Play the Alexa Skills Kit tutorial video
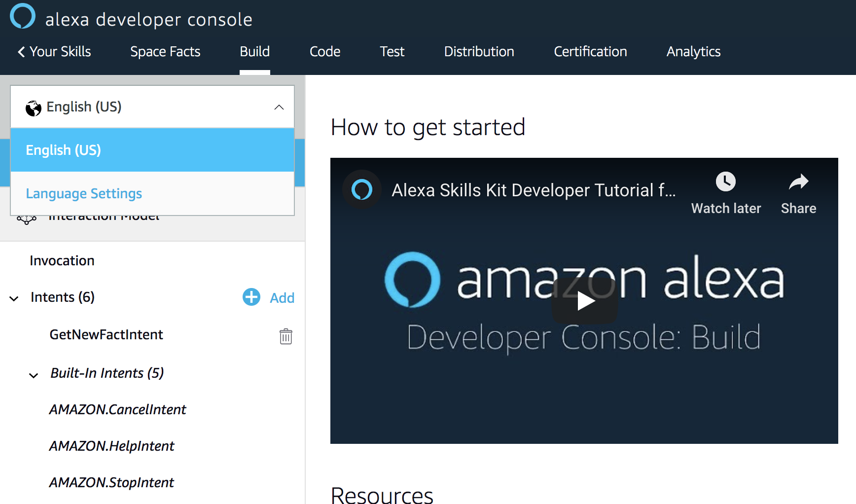 pyautogui.click(x=585, y=300)
